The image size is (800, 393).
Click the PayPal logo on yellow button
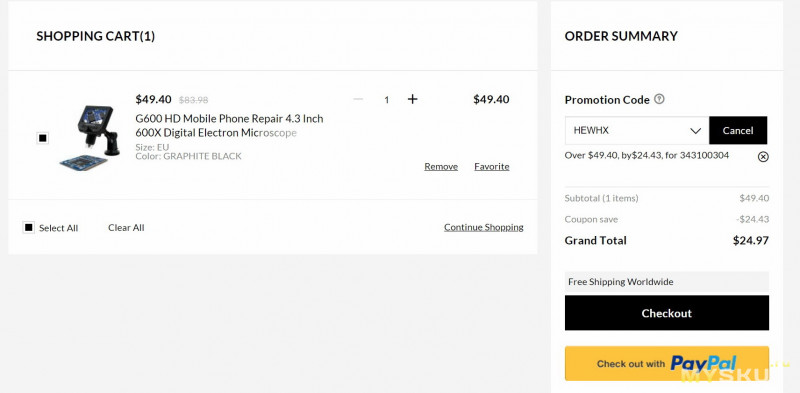(703, 363)
